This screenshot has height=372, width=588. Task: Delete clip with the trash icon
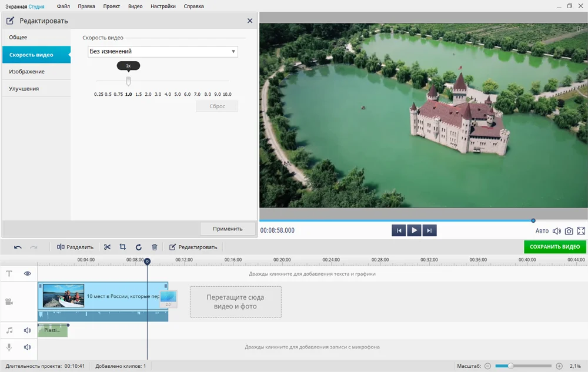click(155, 247)
